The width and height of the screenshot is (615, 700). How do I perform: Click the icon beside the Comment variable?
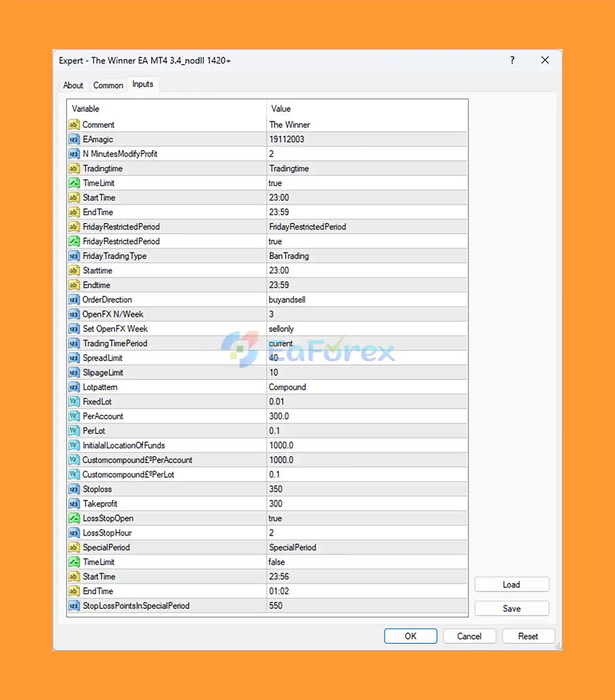[x=74, y=125]
